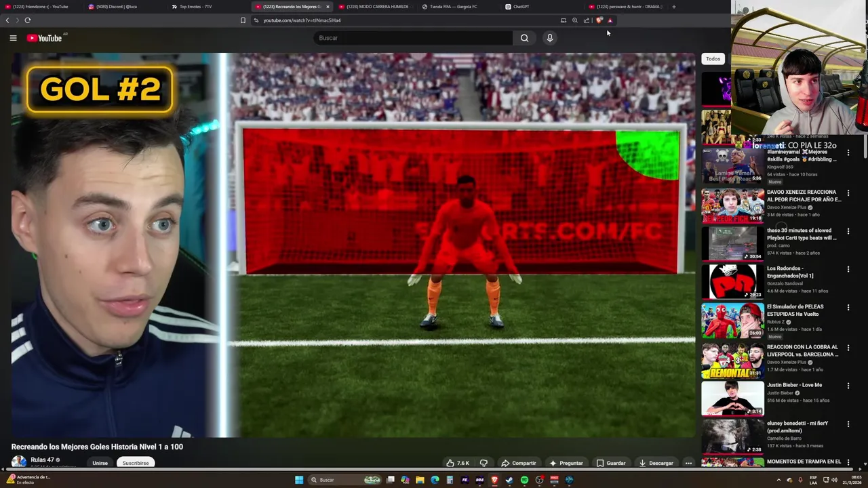Open the Brave Shields lion icon
The width and height of the screenshot is (868, 488).
[x=599, y=20]
